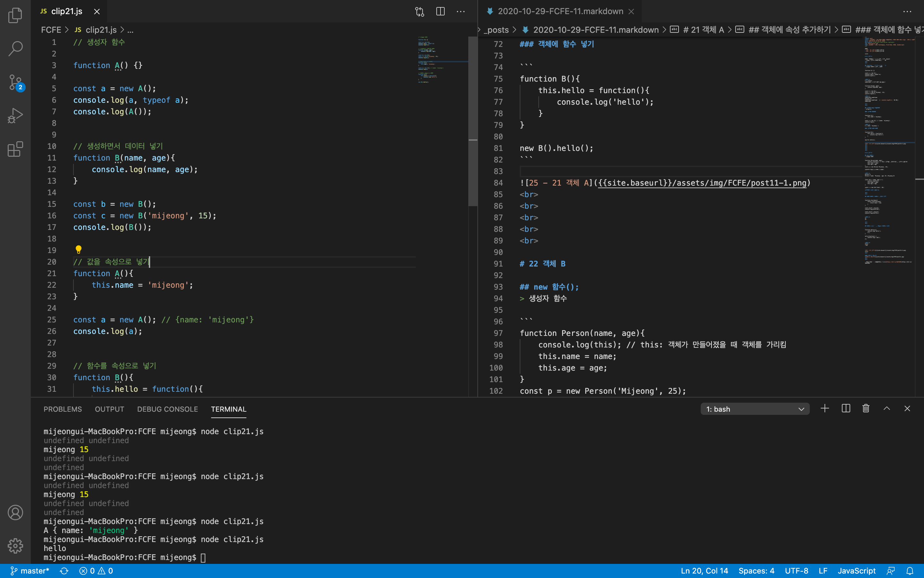Split the terminal panel
Image resolution: width=924 pixels, height=578 pixels.
click(x=846, y=408)
